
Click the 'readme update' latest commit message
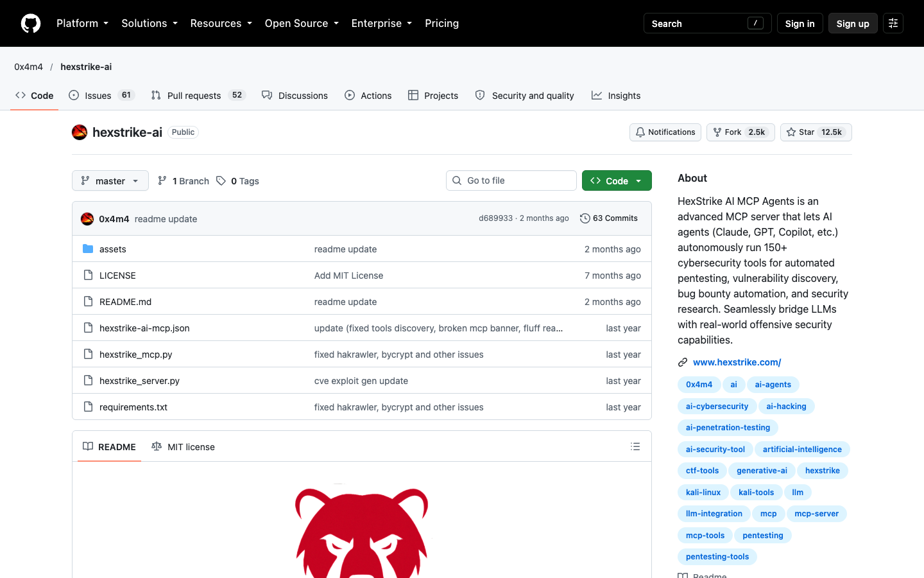[x=166, y=219]
